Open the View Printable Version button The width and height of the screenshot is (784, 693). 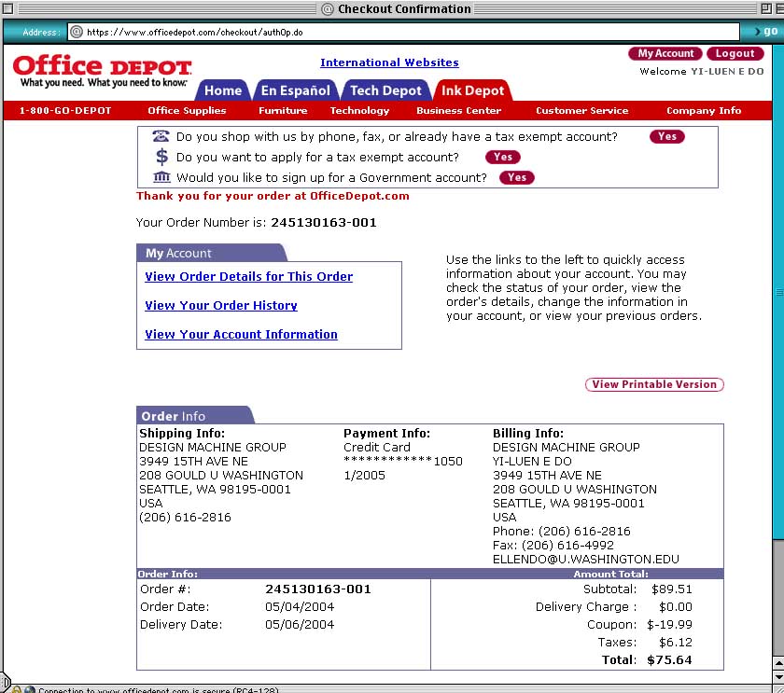pyautogui.click(x=654, y=384)
